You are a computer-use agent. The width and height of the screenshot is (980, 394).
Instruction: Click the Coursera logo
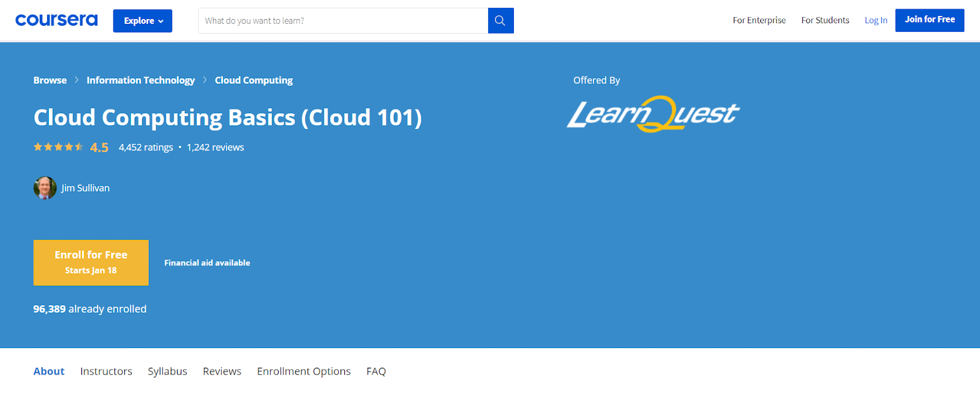pos(56,20)
